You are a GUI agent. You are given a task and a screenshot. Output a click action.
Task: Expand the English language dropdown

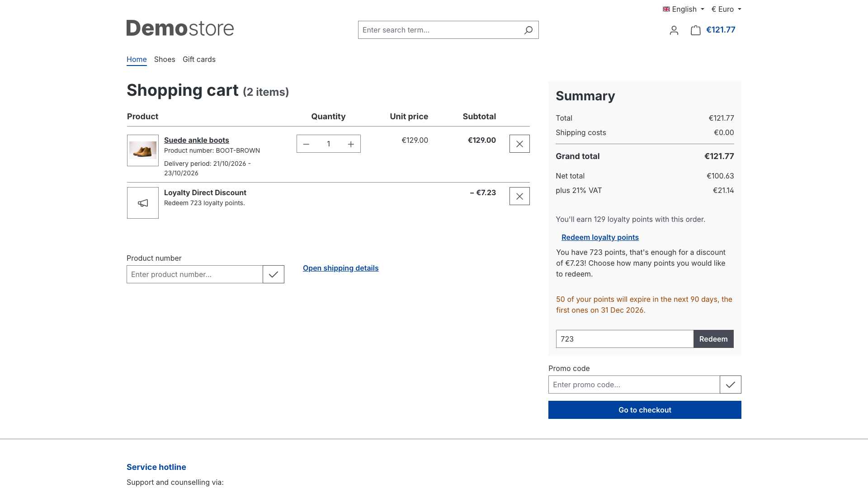[684, 9]
